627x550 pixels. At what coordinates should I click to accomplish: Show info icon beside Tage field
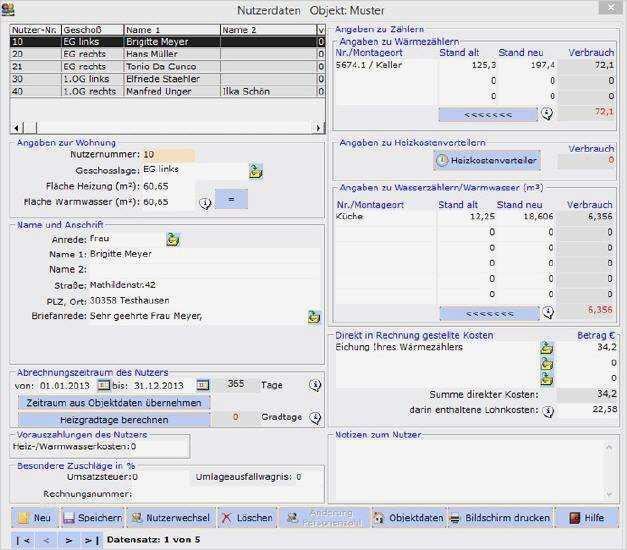(x=315, y=385)
